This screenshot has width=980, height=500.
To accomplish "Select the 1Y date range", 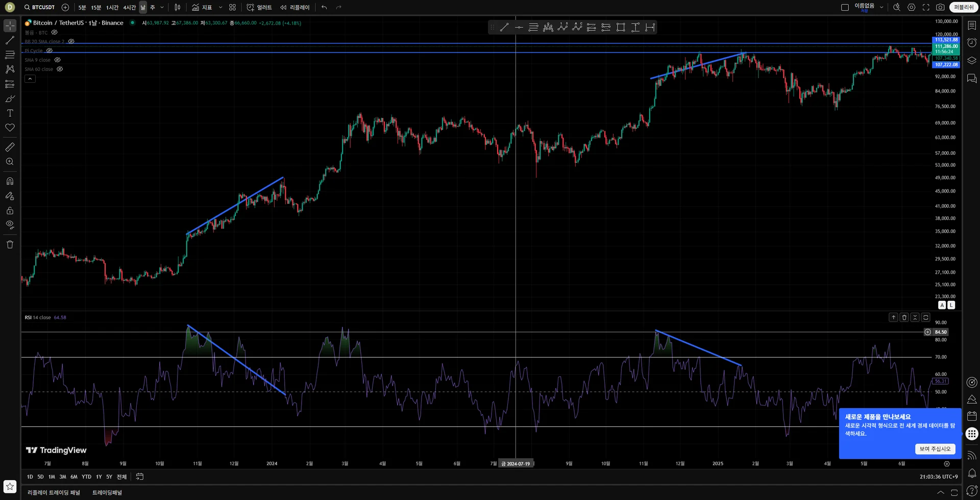I will click(x=99, y=477).
